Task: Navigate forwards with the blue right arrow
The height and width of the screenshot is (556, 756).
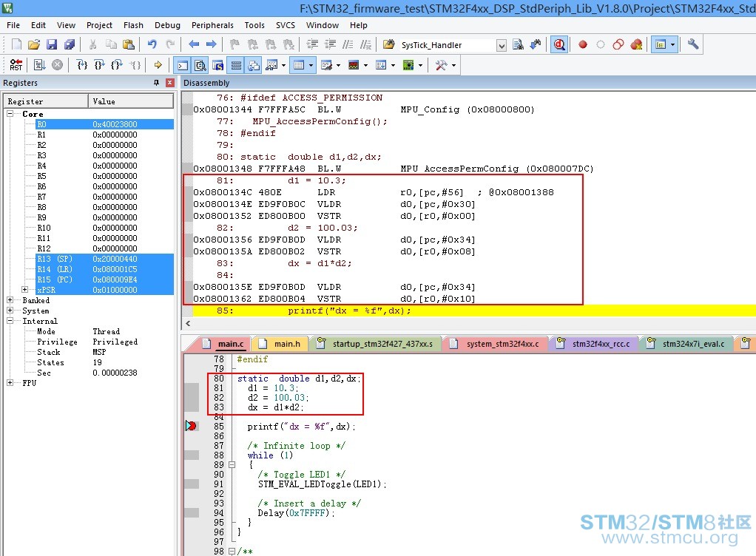Action: (x=211, y=45)
